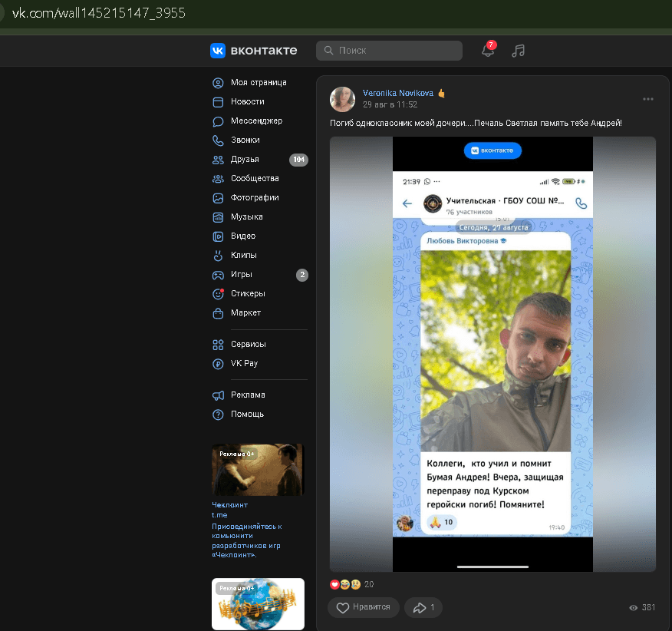Screen dimensions: 672x631
Task: Click the Друзья people icon
Action: pyautogui.click(x=218, y=160)
